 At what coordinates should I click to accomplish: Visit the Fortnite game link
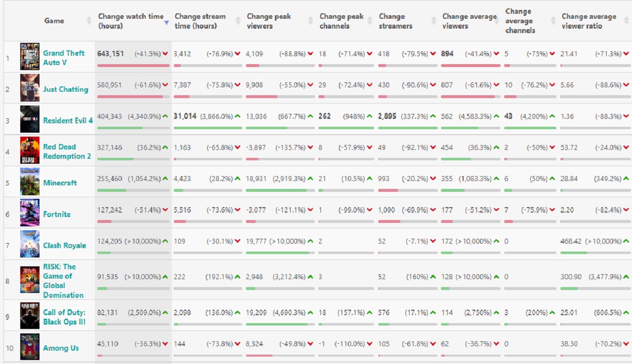pyautogui.click(x=57, y=214)
